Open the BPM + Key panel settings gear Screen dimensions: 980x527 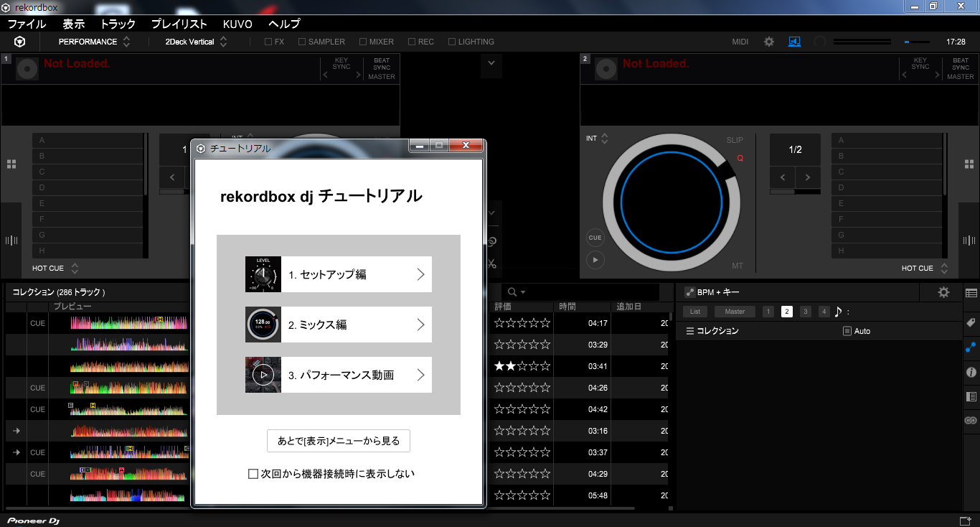point(943,292)
